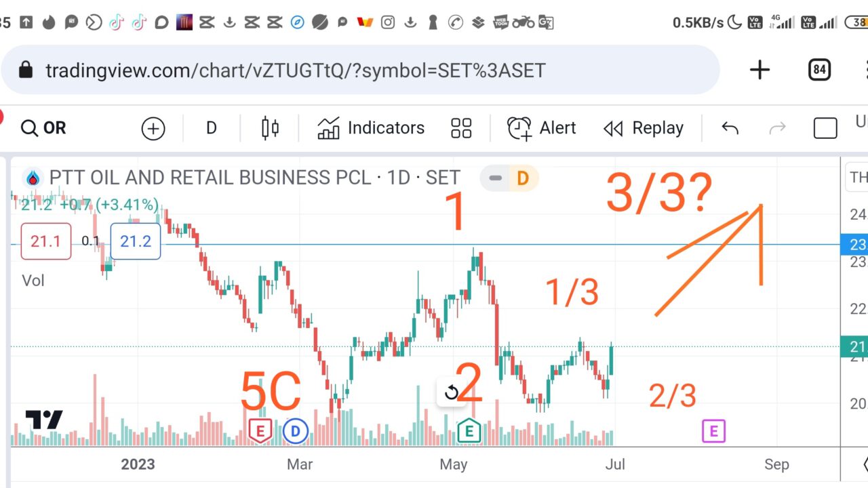This screenshot has width=868, height=488.
Task: Click the 2023 date axis label
Action: [138, 464]
